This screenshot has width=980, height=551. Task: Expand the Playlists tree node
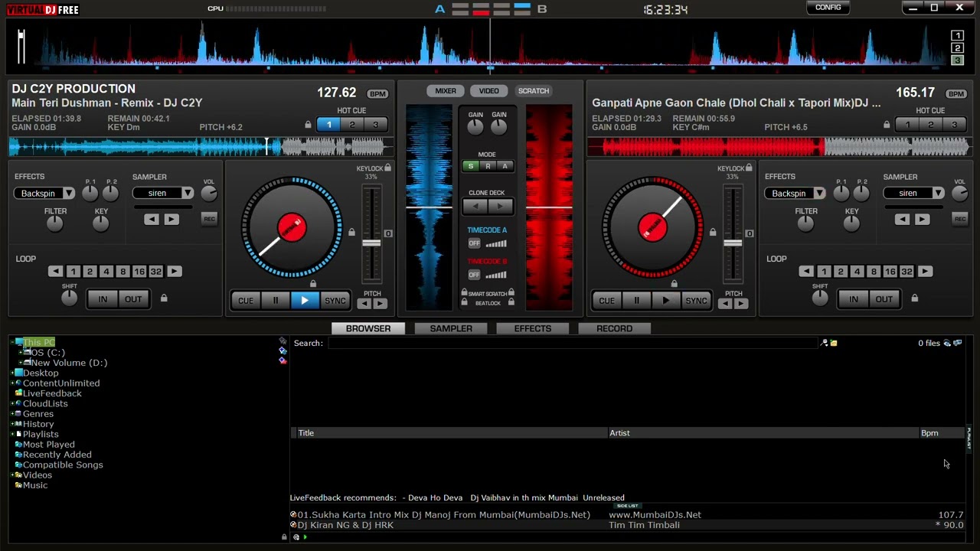(x=12, y=435)
